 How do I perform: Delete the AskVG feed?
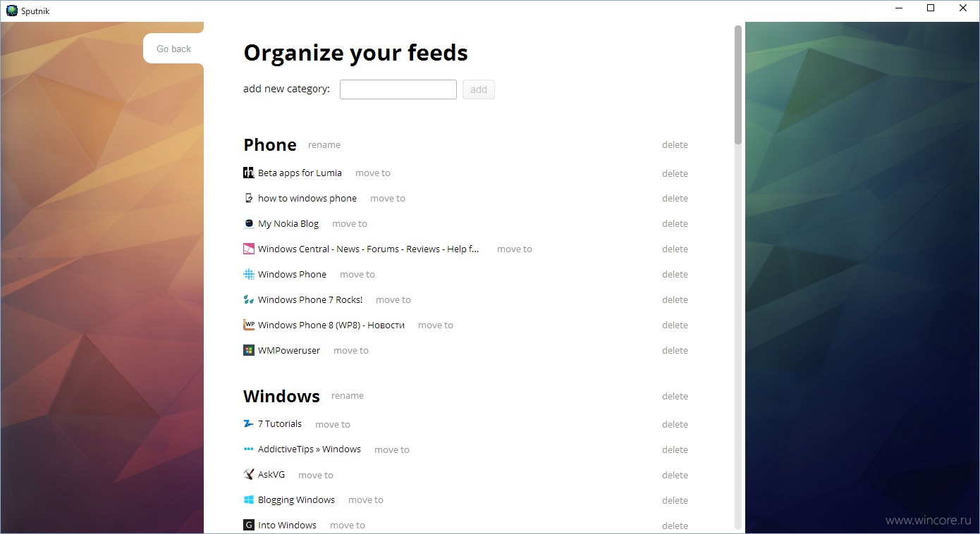pos(675,475)
